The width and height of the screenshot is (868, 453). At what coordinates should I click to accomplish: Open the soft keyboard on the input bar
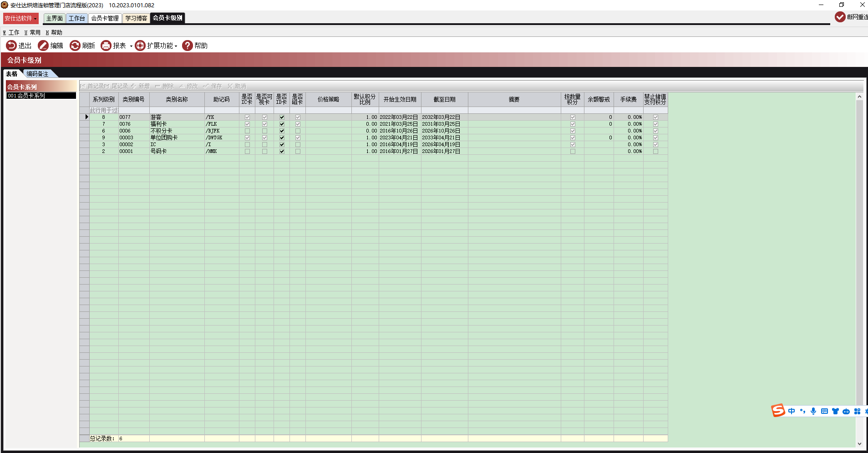824,411
